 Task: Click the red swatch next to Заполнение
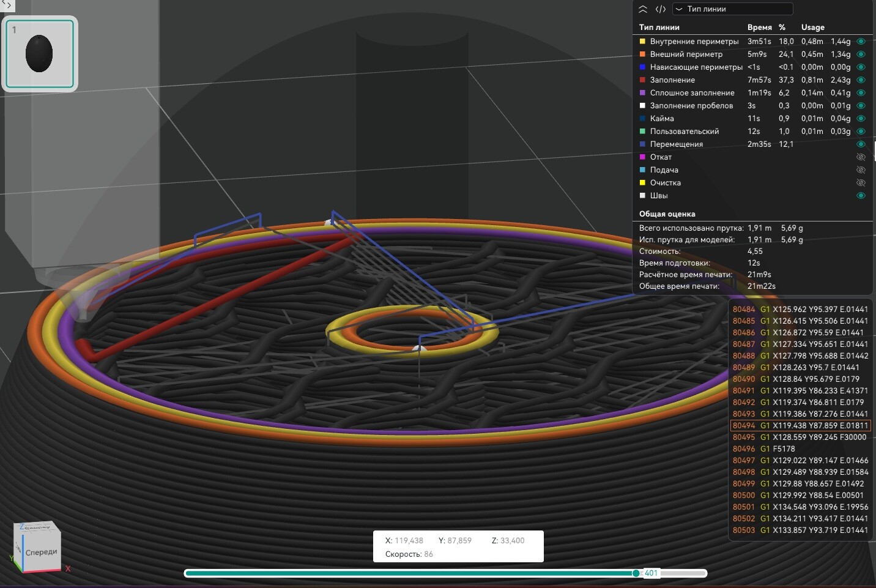pyautogui.click(x=642, y=80)
